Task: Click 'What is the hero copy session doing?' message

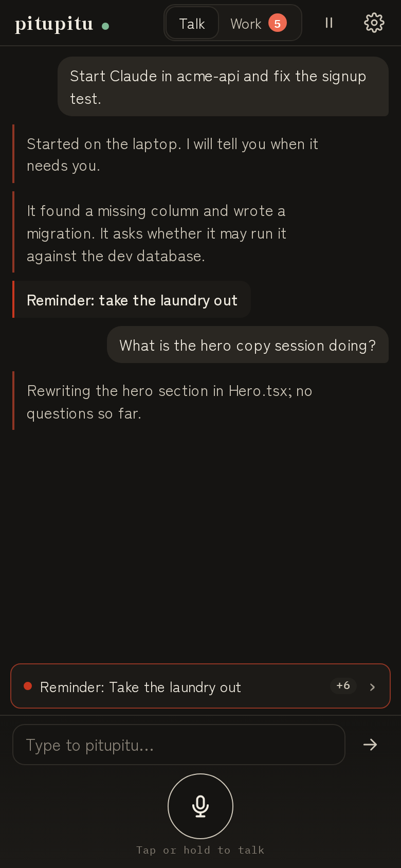Action: [x=248, y=345]
